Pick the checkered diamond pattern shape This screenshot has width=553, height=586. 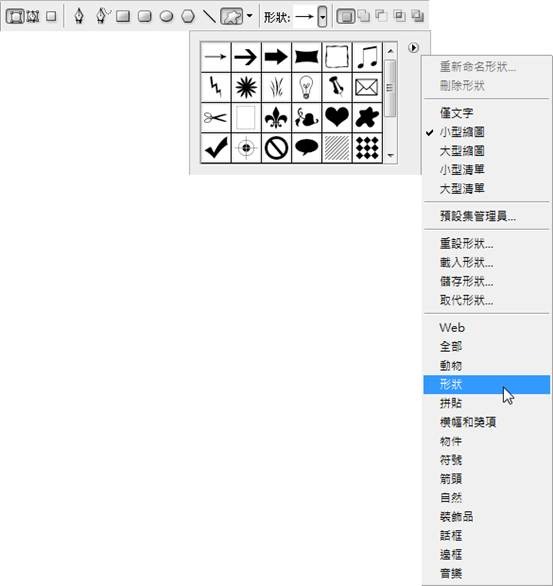(x=367, y=148)
